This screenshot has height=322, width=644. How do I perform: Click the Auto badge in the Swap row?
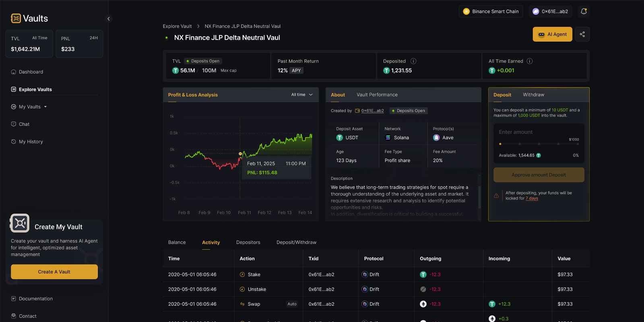pyautogui.click(x=292, y=304)
